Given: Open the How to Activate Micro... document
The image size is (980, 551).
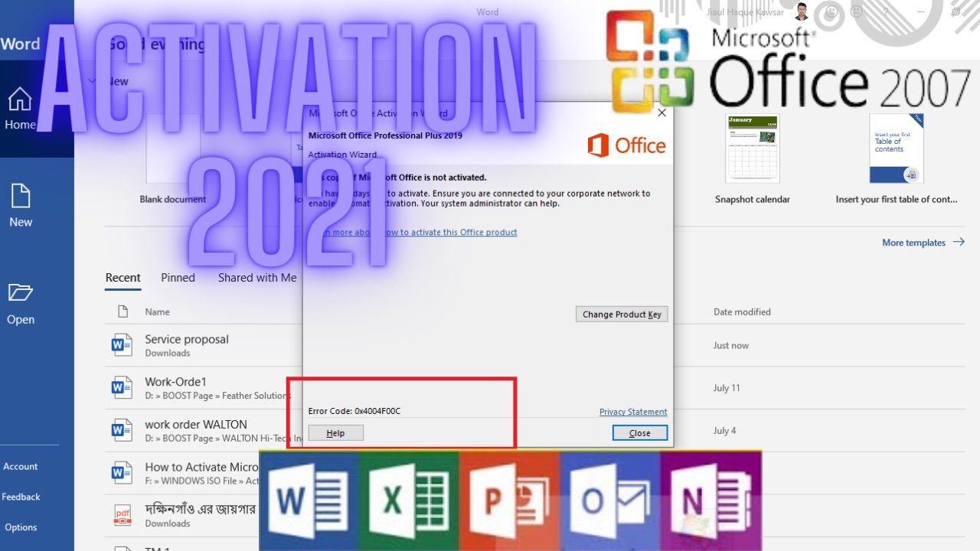Looking at the screenshot, I should point(202,467).
